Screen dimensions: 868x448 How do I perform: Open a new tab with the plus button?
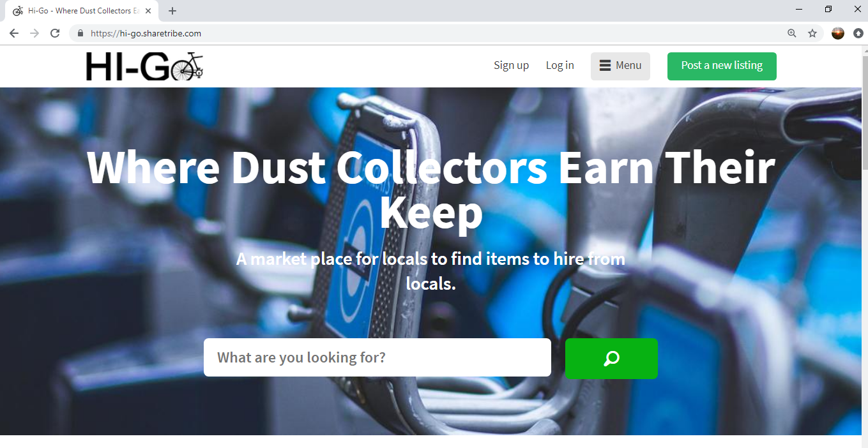[x=172, y=11]
